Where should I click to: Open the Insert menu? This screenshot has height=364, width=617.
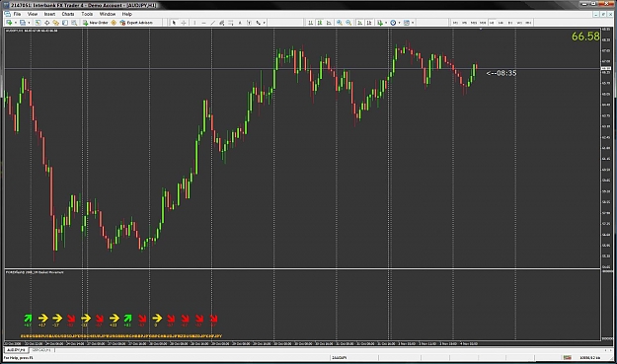click(49, 14)
